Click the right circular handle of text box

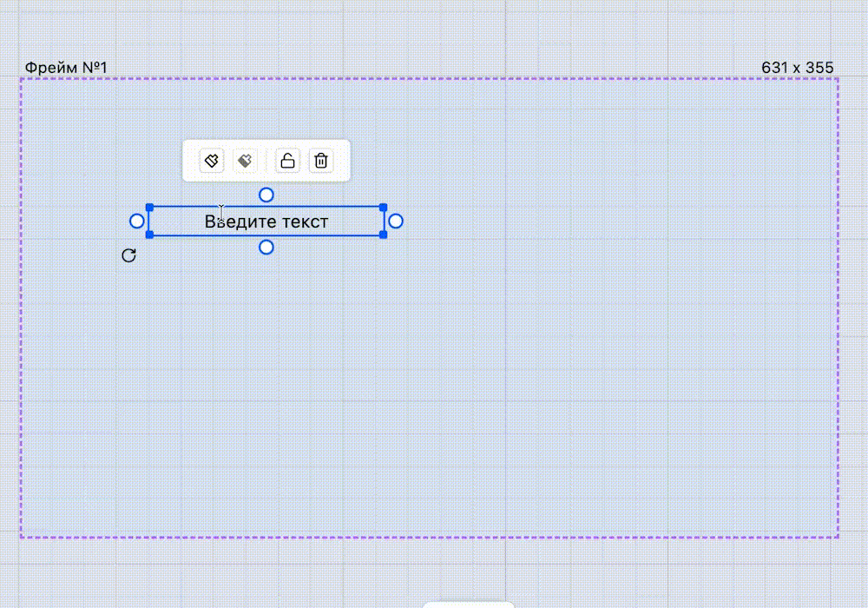coord(396,221)
